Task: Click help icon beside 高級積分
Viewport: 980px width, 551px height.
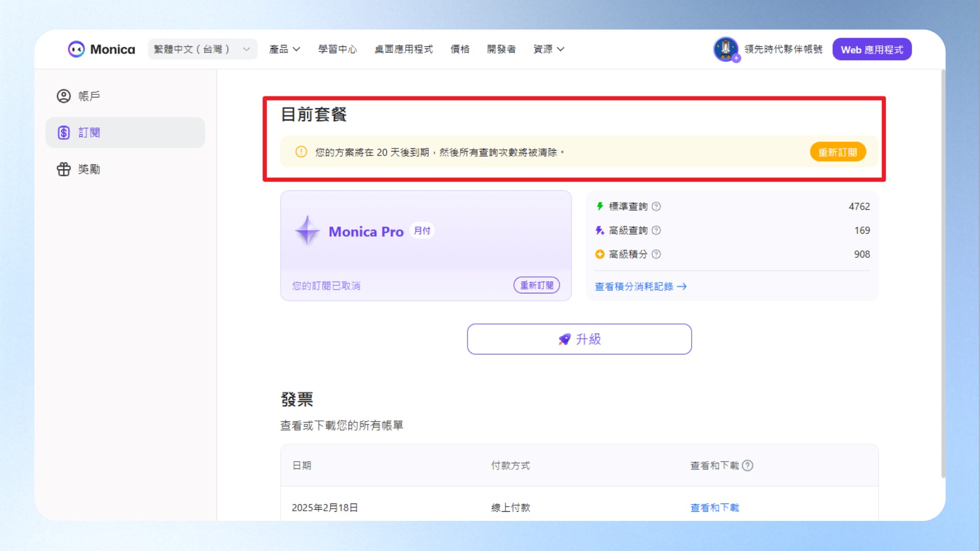Action: tap(656, 254)
